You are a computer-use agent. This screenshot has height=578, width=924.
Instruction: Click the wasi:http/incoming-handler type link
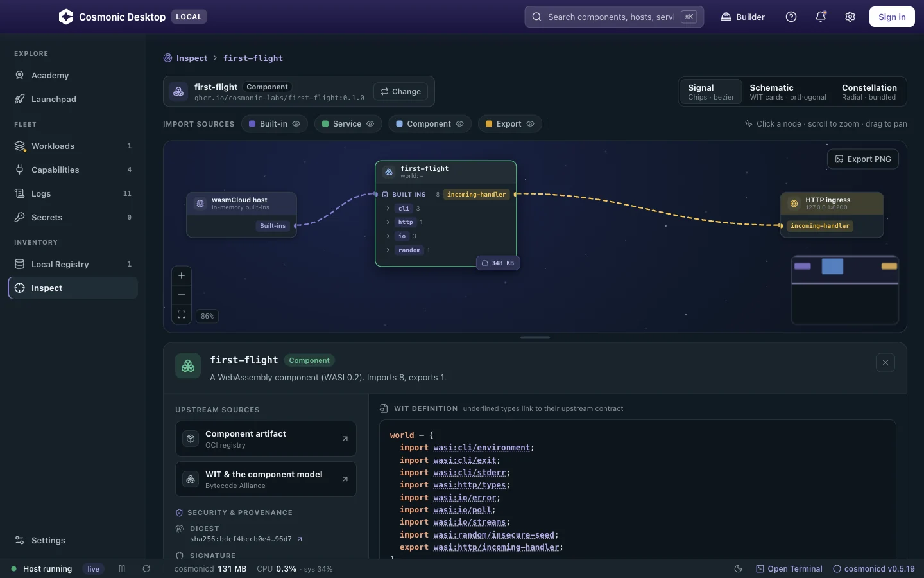tap(496, 547)
